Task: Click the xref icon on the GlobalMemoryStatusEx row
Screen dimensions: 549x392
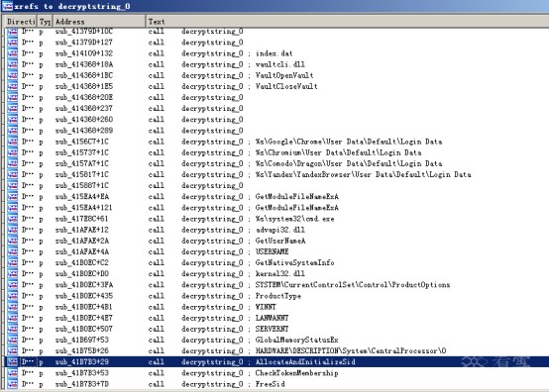Action: pyautogui.click(x=12, y=340)
